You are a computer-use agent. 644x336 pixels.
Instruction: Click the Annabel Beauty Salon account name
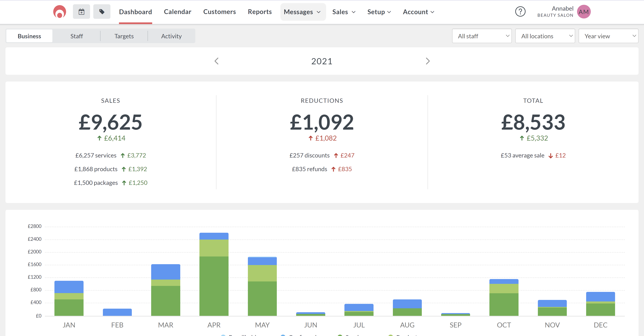555,12
